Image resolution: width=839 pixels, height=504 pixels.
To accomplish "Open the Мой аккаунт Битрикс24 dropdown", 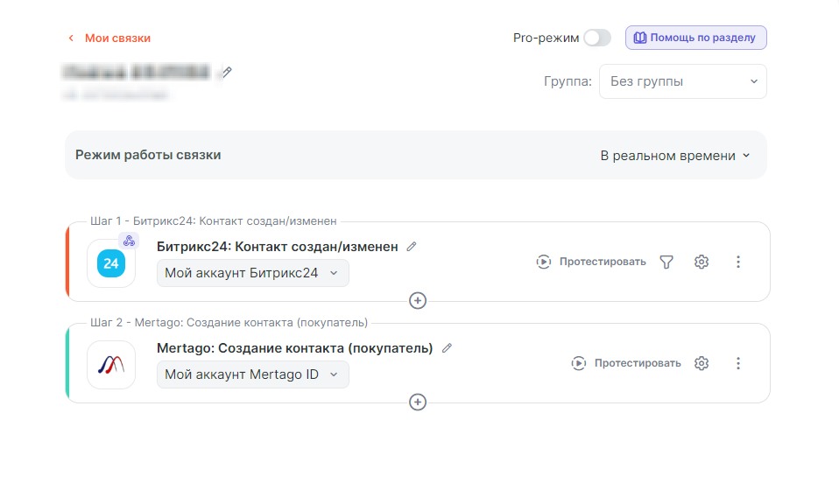I will point(252,273).
